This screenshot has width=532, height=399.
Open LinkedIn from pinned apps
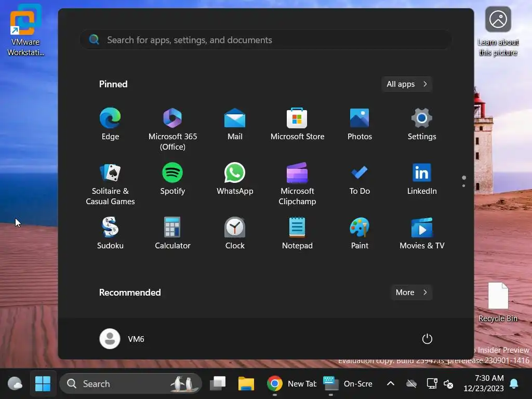422,179
